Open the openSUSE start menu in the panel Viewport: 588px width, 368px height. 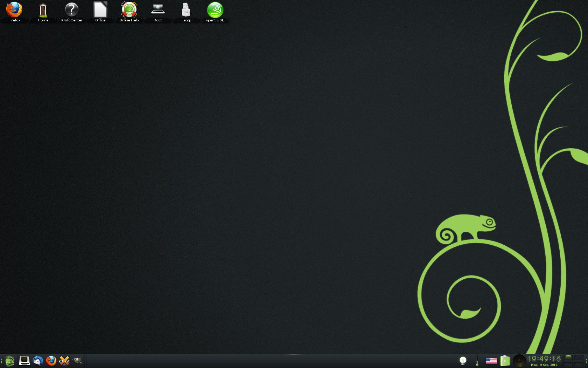(10, 361)
